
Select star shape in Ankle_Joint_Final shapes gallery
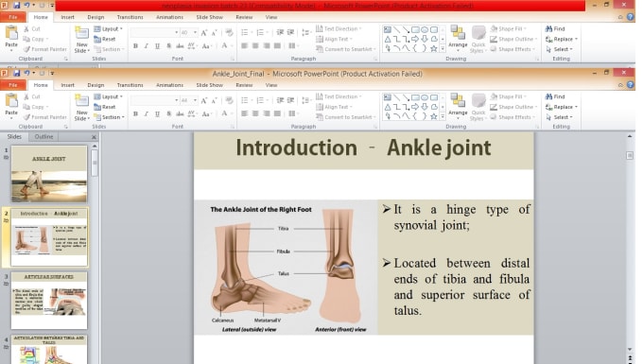[x=433, y=116]
